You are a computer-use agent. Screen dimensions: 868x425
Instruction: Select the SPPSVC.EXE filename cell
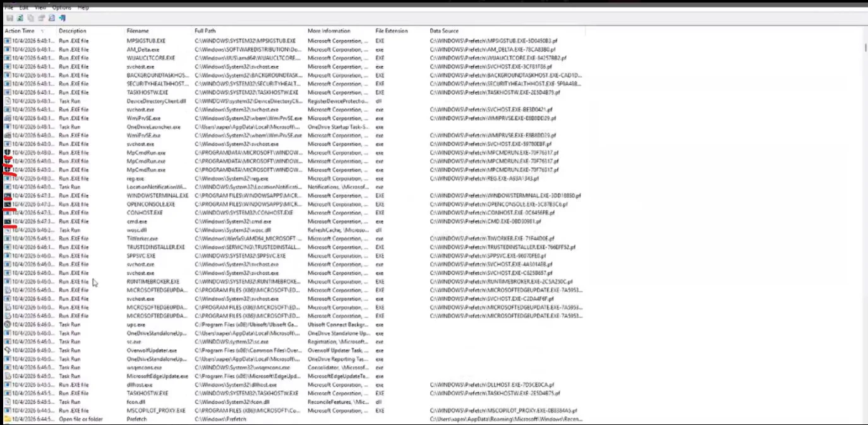coord(141,256)
